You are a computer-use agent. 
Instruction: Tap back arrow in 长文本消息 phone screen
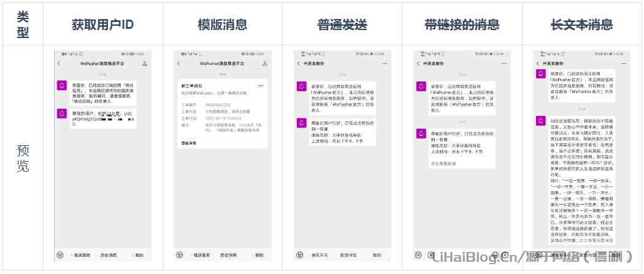point(538,64)
